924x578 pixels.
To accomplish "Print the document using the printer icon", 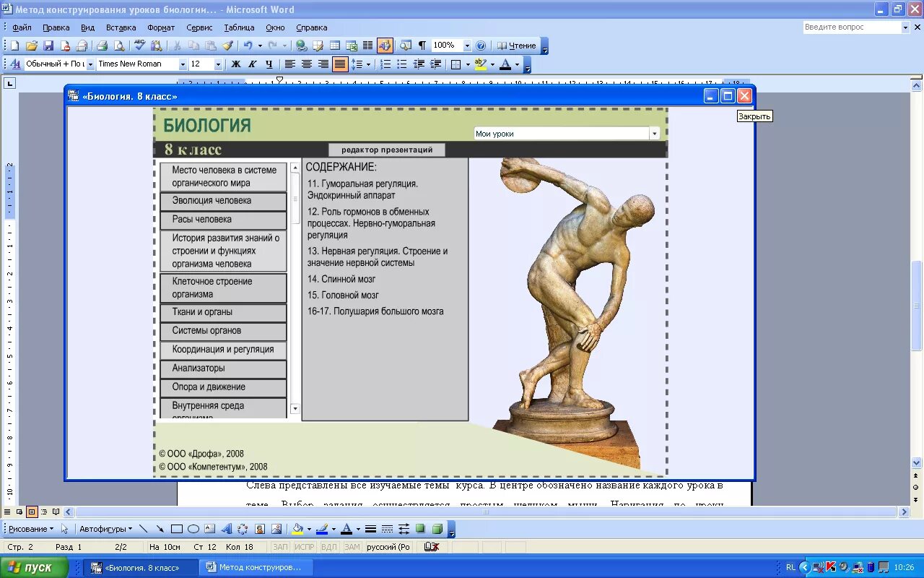I will pos(103,46).
